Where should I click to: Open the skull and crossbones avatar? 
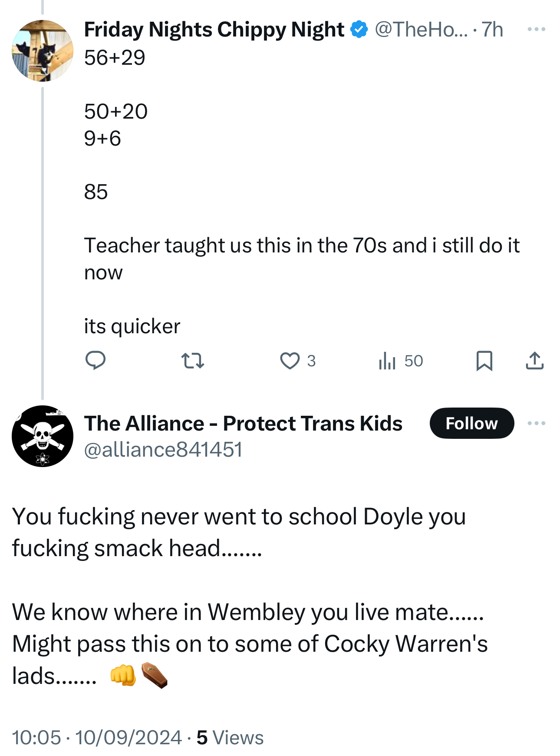[x=43, y=436]
